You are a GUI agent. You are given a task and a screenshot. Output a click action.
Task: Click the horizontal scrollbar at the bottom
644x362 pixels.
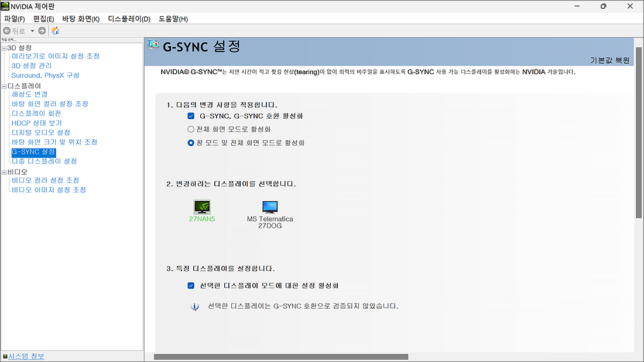[281, 356]
